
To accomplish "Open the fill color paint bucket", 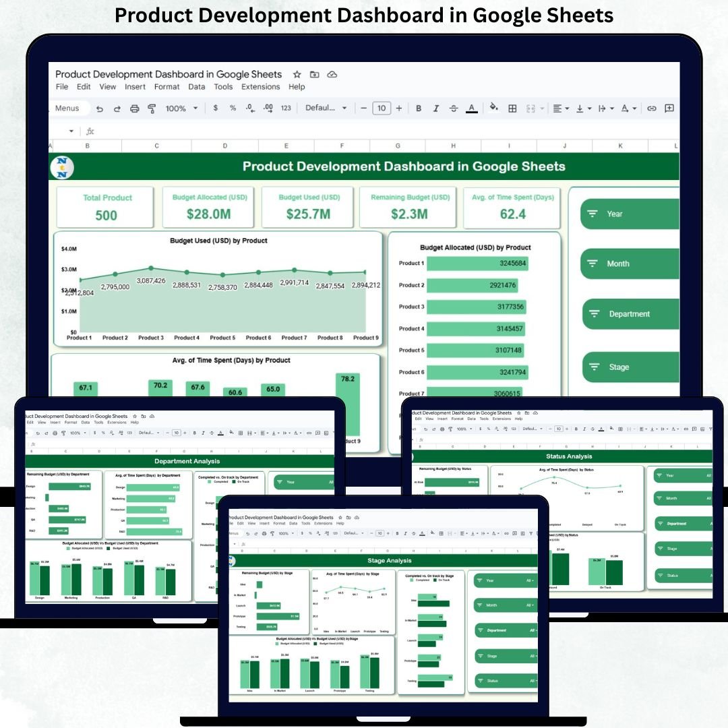I will coord(493,108).
